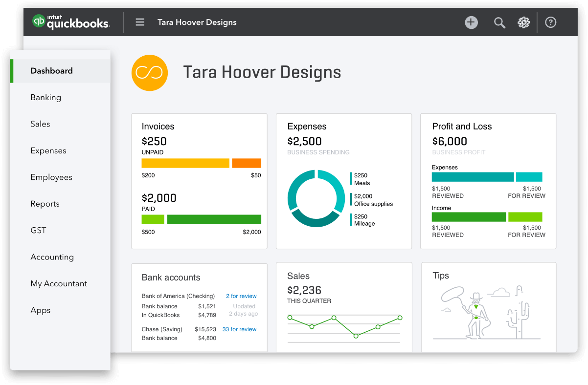Click the Tips cowboy illustration

point(487,313)
